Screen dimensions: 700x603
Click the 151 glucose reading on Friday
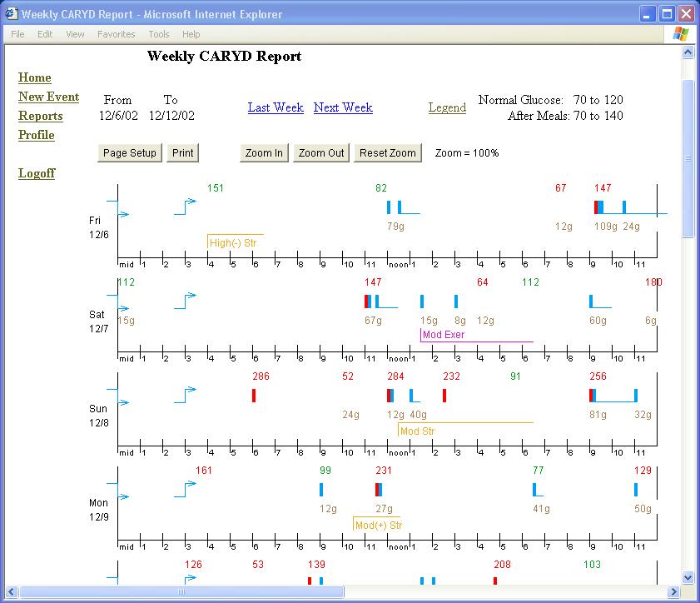click(216, 188)
